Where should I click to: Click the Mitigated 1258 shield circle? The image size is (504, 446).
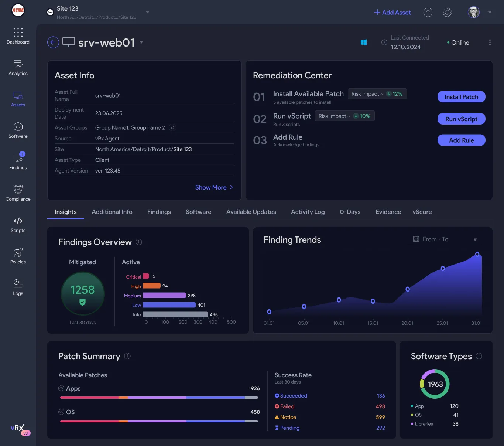pos(83,294)
